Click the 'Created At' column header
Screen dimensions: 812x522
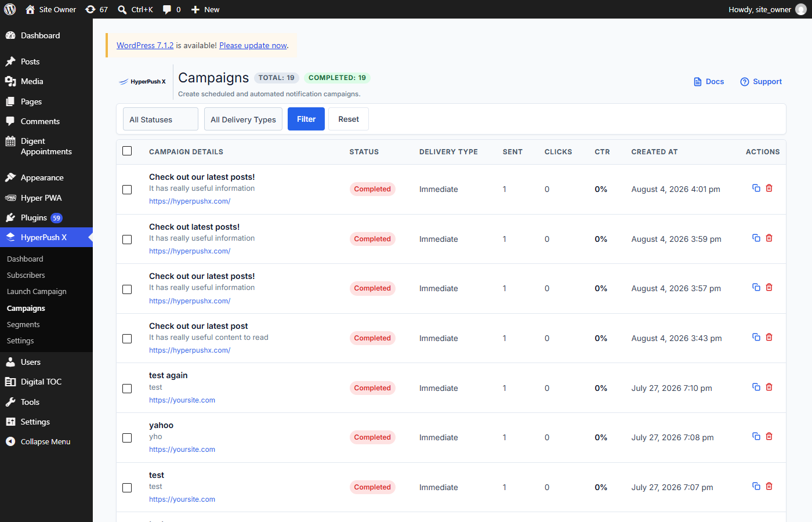pos(654,152)
